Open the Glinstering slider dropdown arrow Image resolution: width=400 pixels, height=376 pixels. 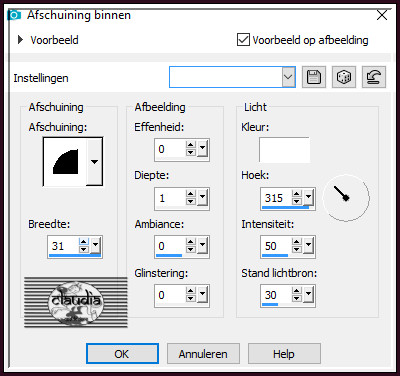(x=202, y=294)
